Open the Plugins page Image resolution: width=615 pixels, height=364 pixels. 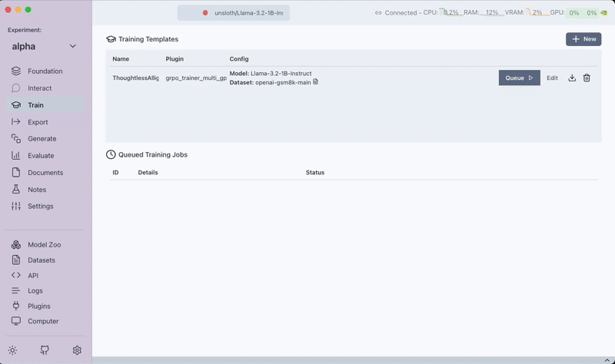click(38, 306)
